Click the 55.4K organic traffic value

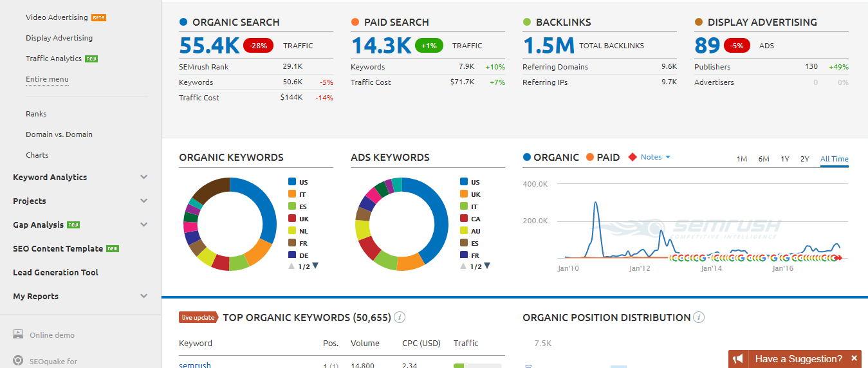click(209, 46)
